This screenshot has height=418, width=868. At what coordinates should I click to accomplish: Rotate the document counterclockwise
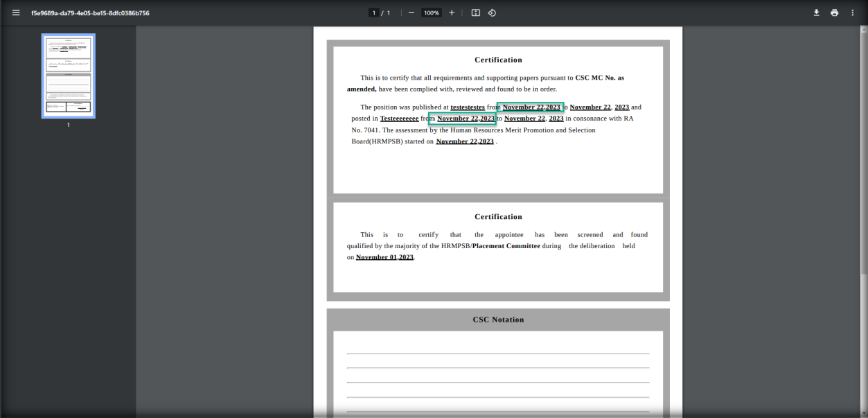[x=492, y=12]
